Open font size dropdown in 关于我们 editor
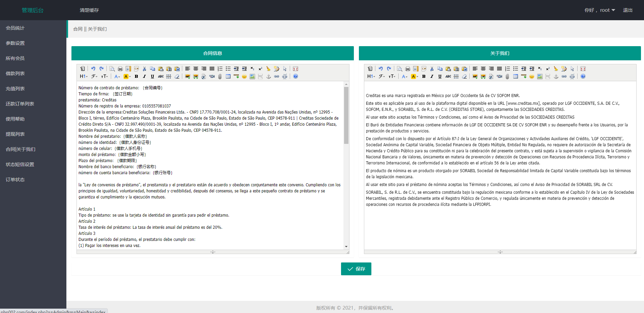The height and width of the screenshot is (313, 644). click(392, 76)
